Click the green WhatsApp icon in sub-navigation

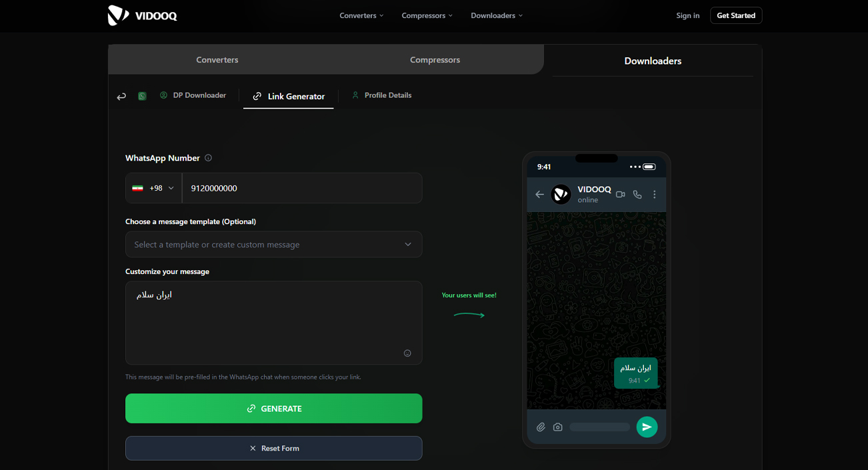click(142, 96)
